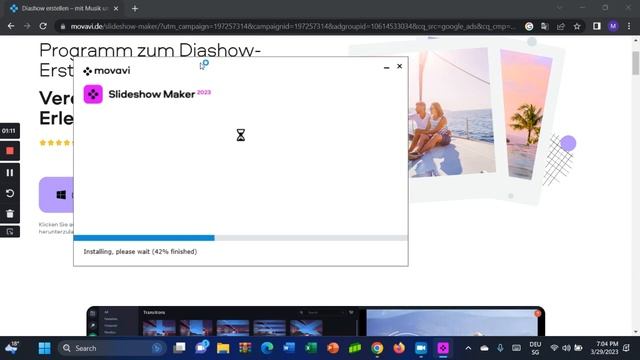Stop the screen recording with red square
This screenshot has width=640, height=360.
[x=10, y=151]
